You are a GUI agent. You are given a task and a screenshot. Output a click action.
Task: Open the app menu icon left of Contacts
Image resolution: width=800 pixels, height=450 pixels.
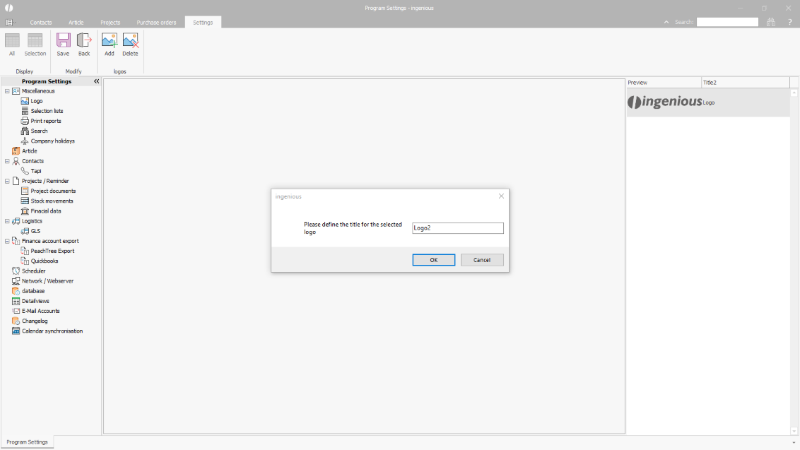point(9,22)
